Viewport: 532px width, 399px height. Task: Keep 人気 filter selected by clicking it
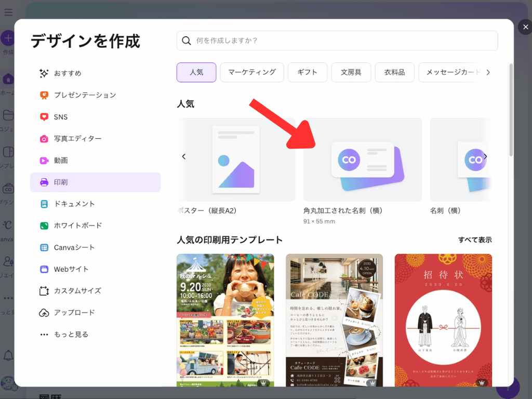pos(196,72)
